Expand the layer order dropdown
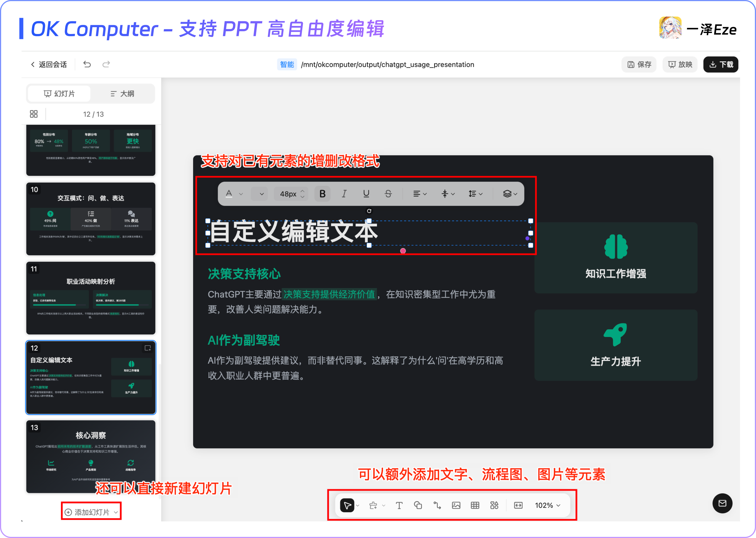Image resolution: width=756 pixels, height=538 pixels. pos(510,194)
